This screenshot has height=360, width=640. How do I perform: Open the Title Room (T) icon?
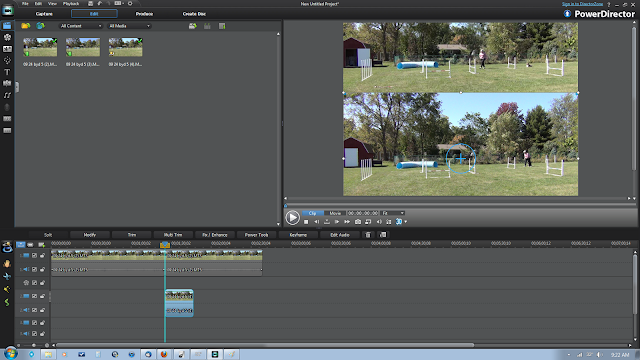7,72
